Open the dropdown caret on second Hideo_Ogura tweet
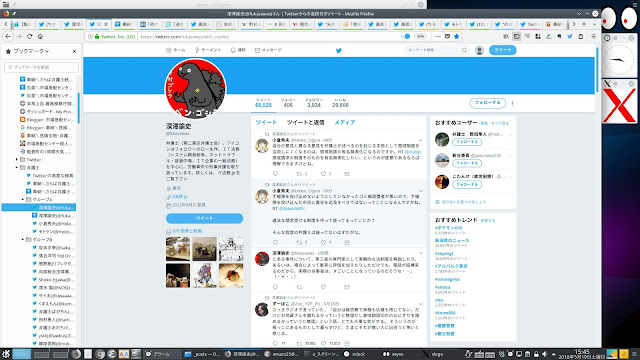This screenshot has height=360, width=640. coord(420,191)
